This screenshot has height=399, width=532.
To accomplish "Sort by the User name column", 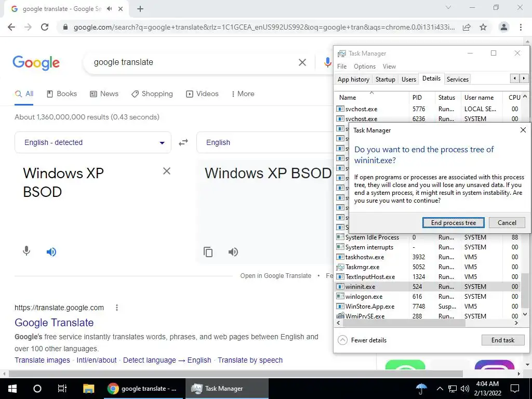I will point(482,97).
